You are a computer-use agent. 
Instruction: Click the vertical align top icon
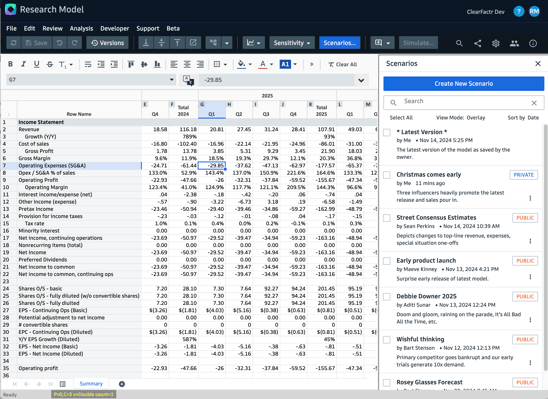[x=131, y=64]
